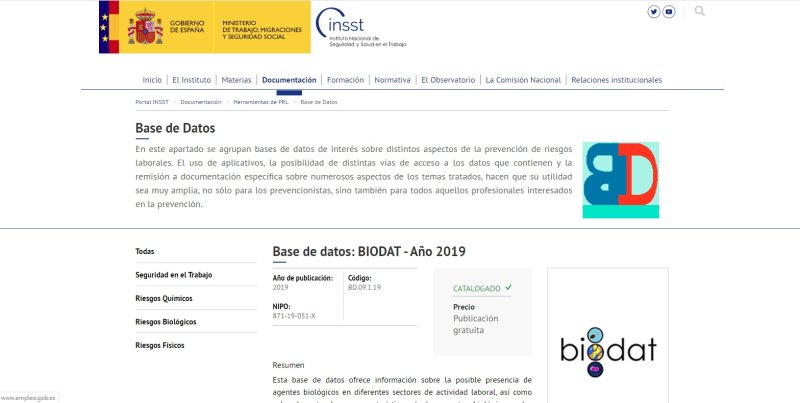Open the La Comisión Nacional menu
This screenshot has height=403, width=800.
[x=522, y=80]
